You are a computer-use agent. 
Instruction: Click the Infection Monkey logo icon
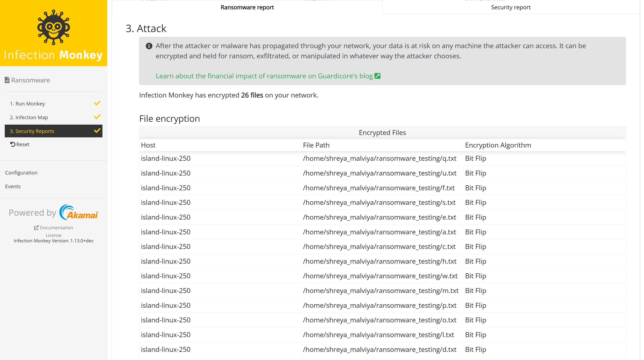(53, 27)
